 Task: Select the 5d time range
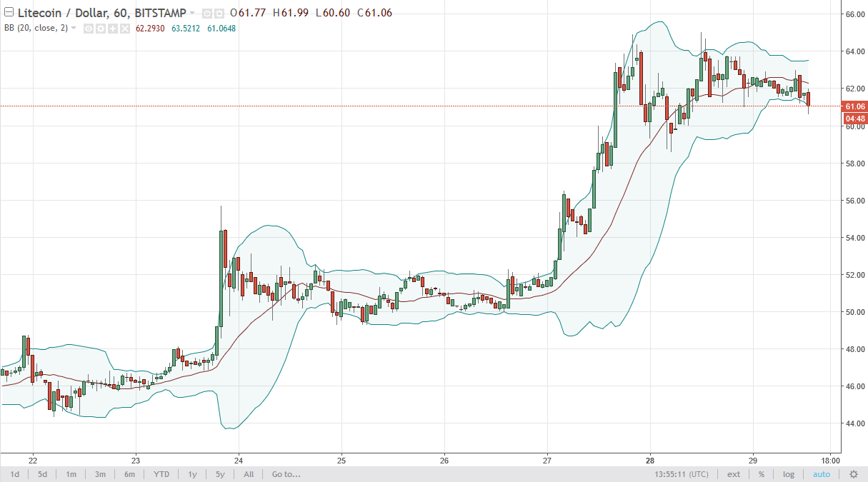(42, 474)
